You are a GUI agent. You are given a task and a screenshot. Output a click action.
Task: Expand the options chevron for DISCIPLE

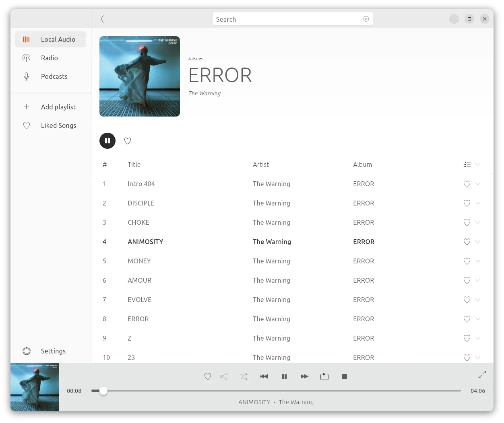478,203
